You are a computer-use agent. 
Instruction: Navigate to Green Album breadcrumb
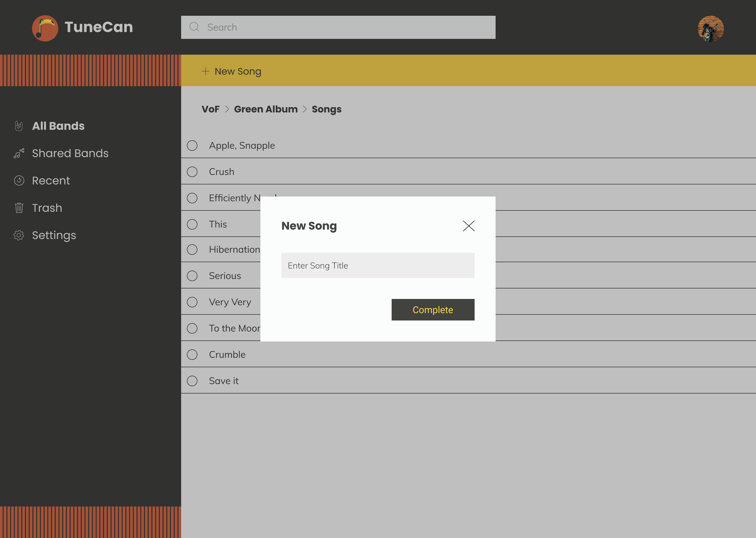[266, 109]
